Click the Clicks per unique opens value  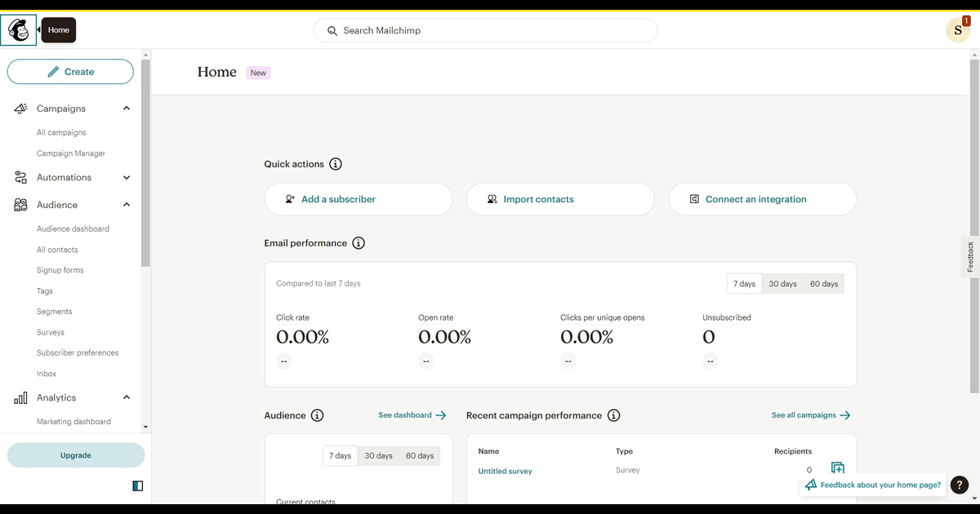(586, 337)
